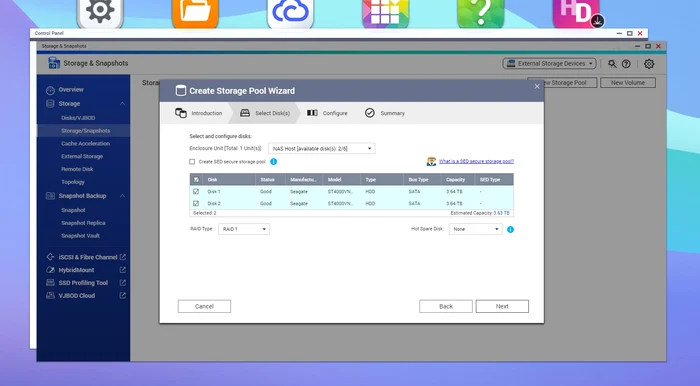Viewport: 700px width, 386px height.
Task: Uncheck the Disk 2 checkbox
Action: coord(196,203)
